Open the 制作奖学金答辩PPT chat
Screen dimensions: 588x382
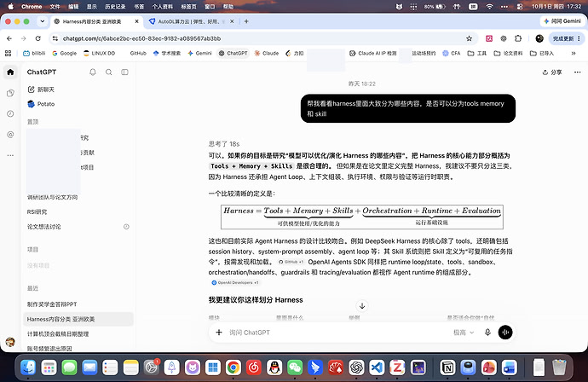pos(52,304)
